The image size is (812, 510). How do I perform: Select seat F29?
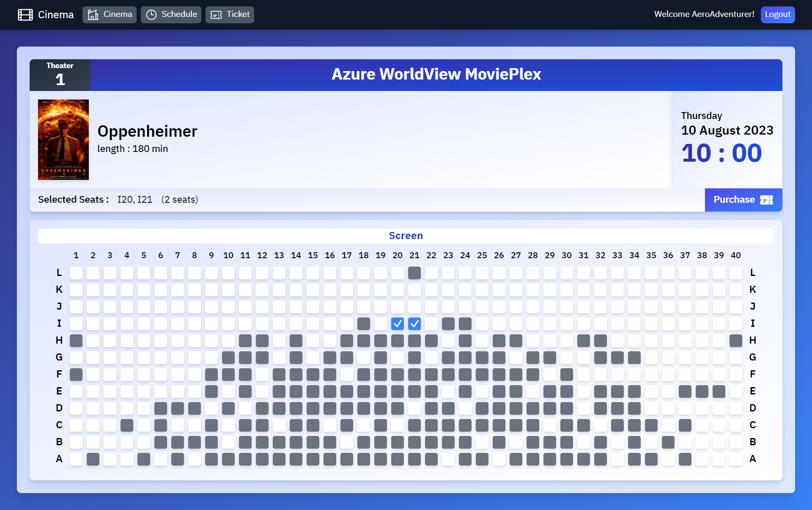coord(550,375)
